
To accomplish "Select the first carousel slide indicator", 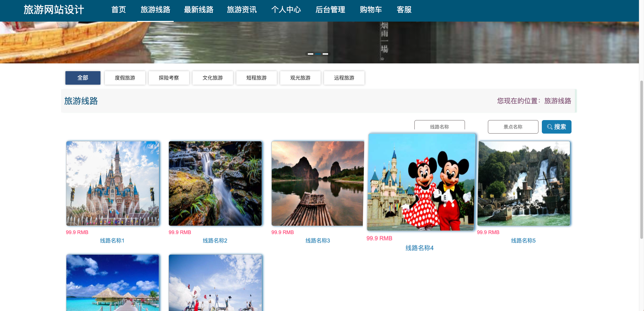I will (311, 54).
